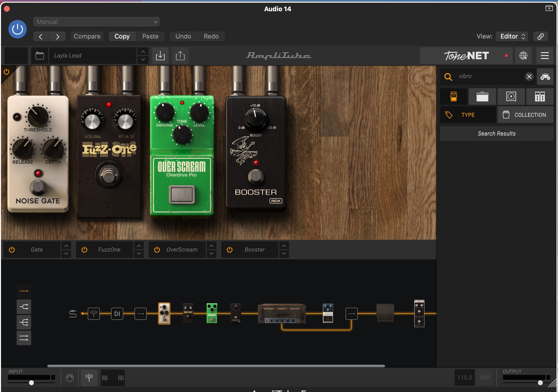Click the Compare button
Viewport: 558px width, 392px height.
pyautogui.click(x=87, y=37)
